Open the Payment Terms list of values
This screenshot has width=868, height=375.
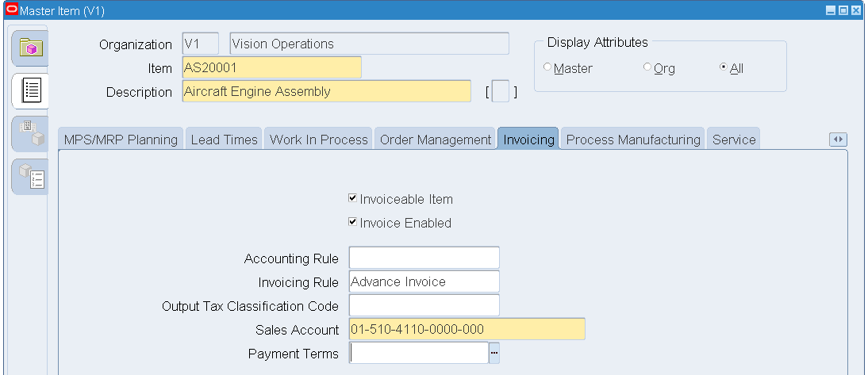pos(494,353)
